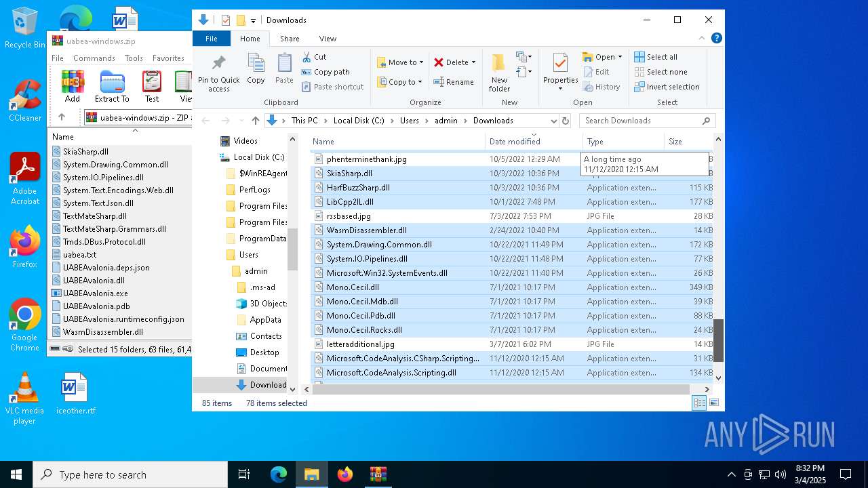The height and width of the screenshot is (488, 868).
Task: Go up one level in WinRAR
Action: 62,117
